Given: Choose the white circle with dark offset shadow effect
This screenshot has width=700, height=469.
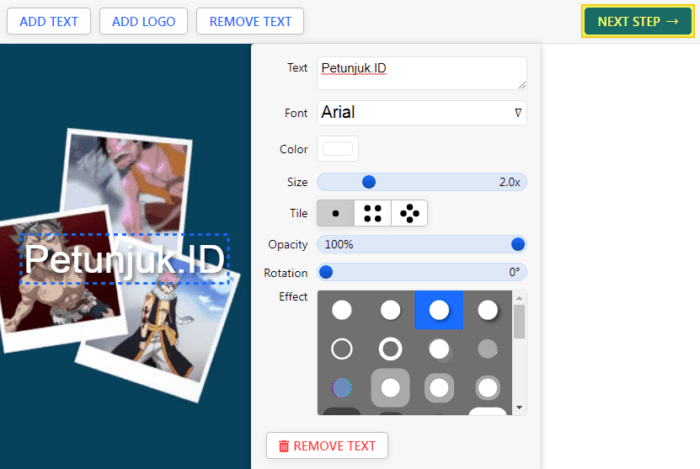Looking at the screenshot, I should point(439,349).
